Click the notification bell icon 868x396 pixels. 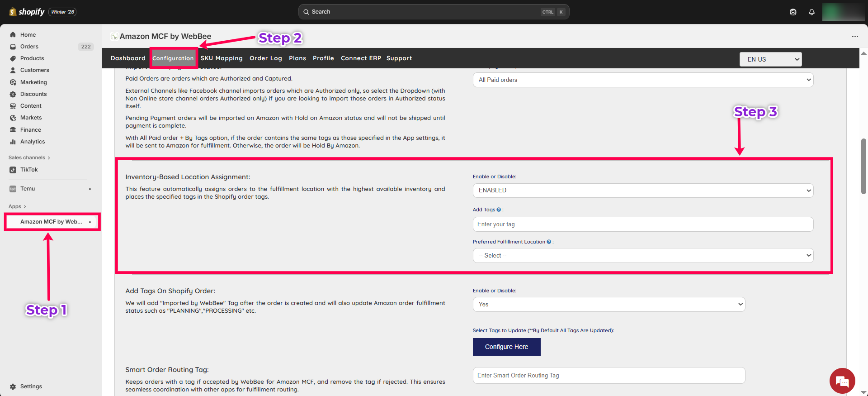(811, 12)
